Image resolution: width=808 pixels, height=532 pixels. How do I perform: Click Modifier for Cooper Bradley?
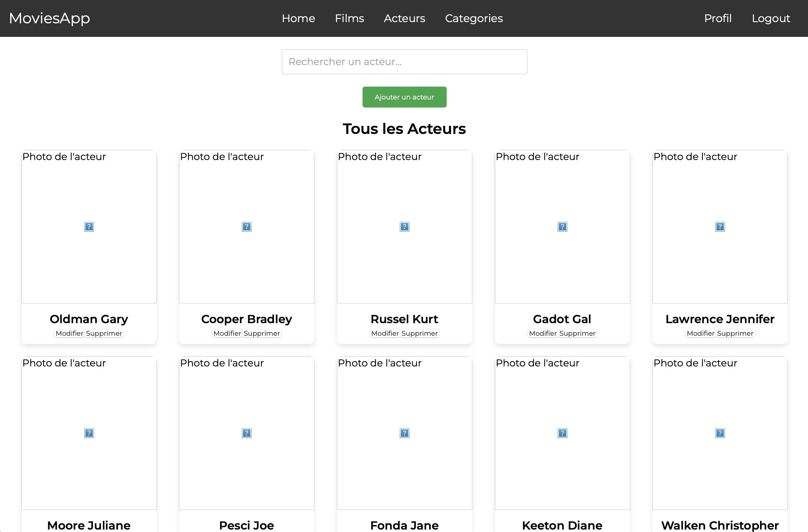(x=227, y=333)
